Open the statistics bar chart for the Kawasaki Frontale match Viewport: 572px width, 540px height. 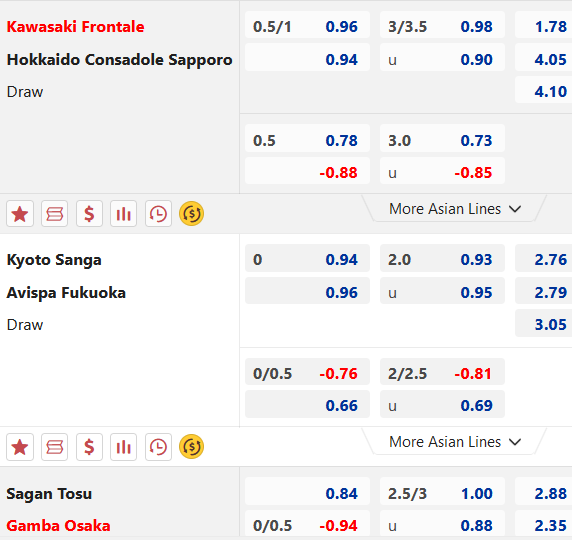click(124, 214)
